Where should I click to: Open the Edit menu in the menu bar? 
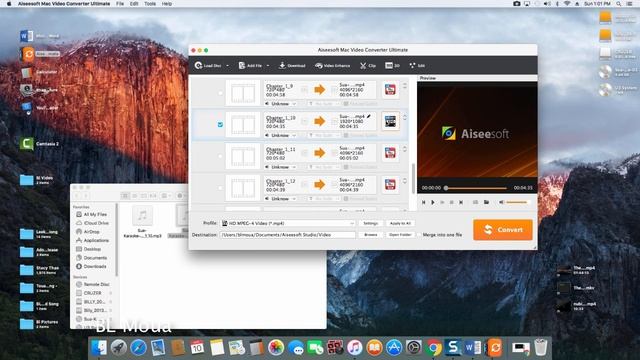[134, 4]
